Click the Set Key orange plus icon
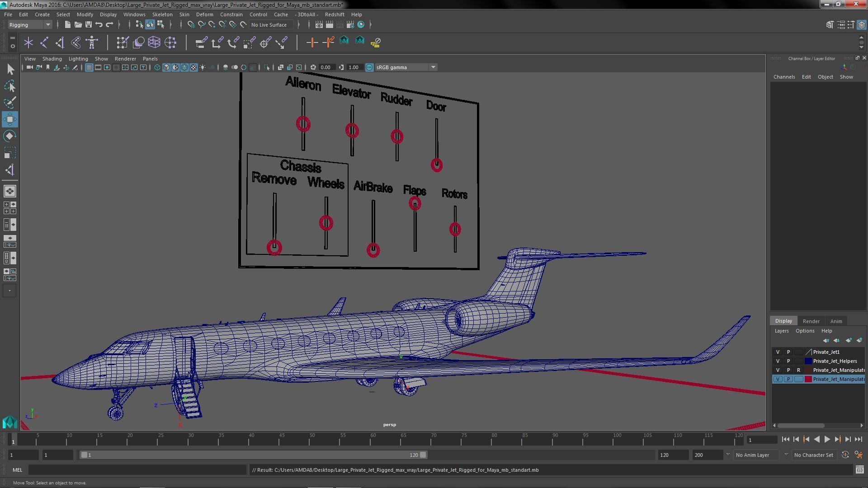 (x=311, y=42)
